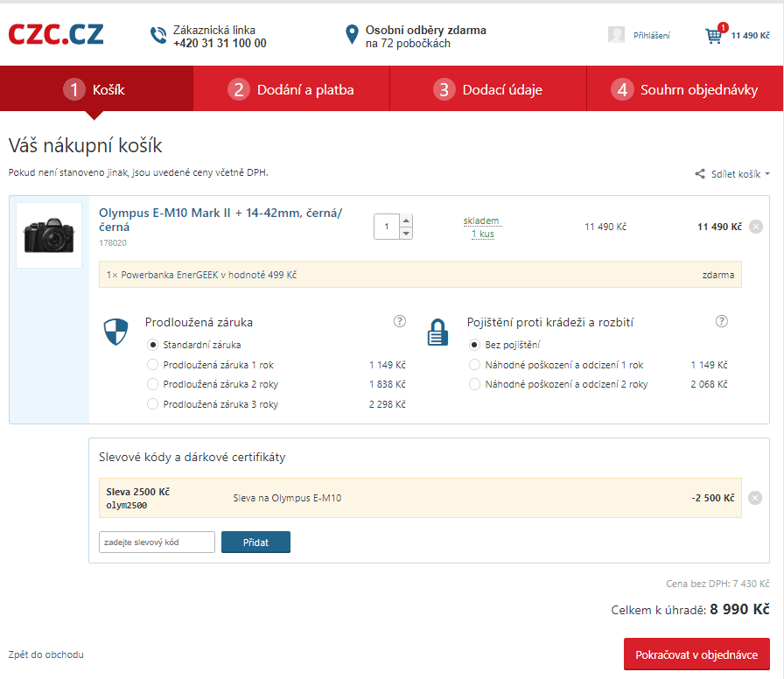Click Pokračovat v objednávce button
Viewport: 784px width, 679px height.
[x=696, y=654]
